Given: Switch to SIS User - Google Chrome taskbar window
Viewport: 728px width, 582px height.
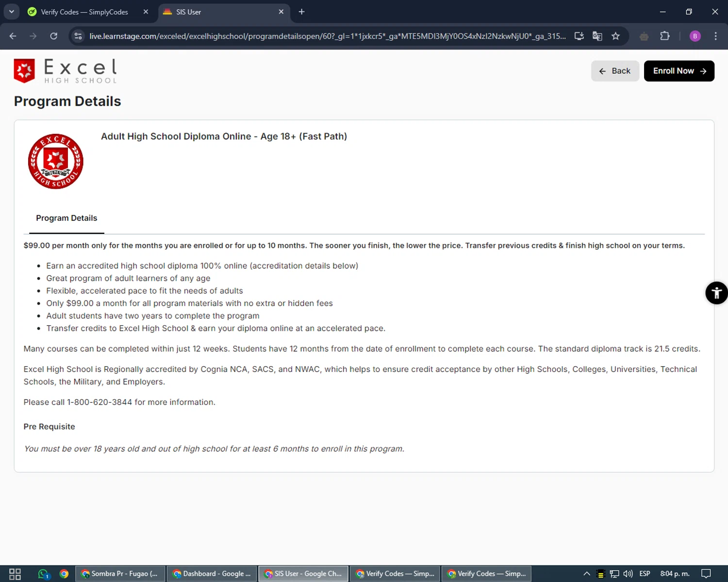Looking at the screenshot, I should (303, 574).
